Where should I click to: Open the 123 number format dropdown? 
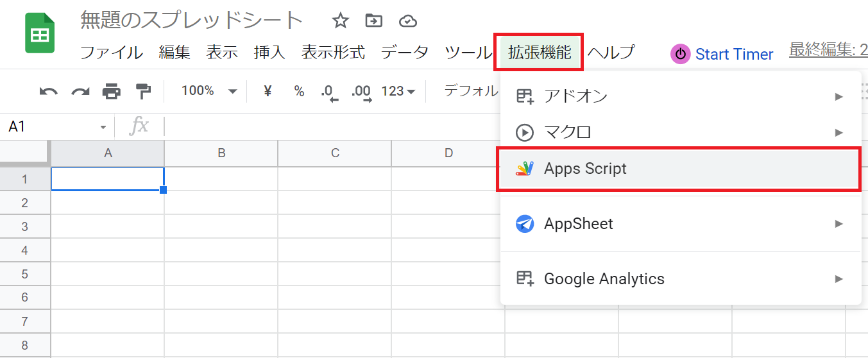pyautogui.click(x=398, y=91)
